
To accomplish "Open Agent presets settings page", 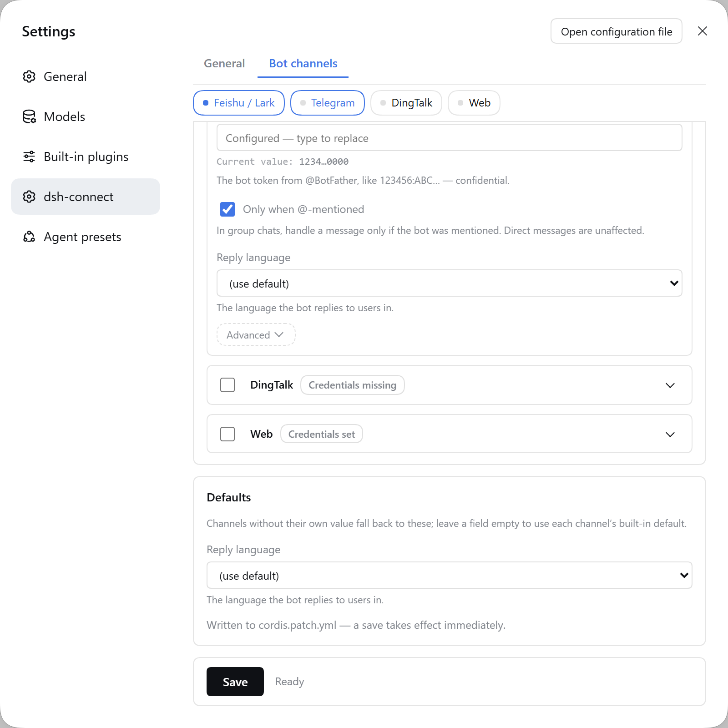I will [86, 237].
